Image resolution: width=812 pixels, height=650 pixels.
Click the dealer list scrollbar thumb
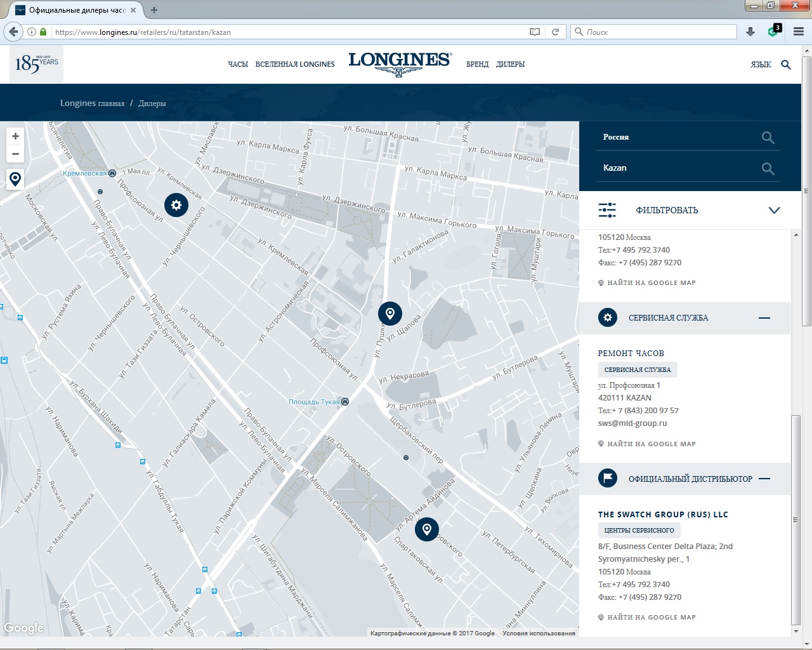click(x=796, y=521)
